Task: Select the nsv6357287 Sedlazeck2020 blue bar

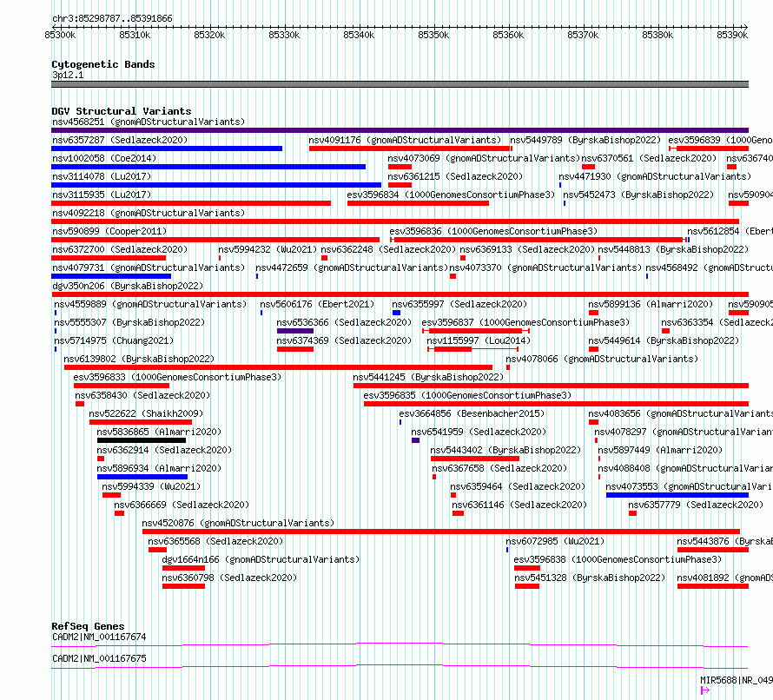Action: 167,149
